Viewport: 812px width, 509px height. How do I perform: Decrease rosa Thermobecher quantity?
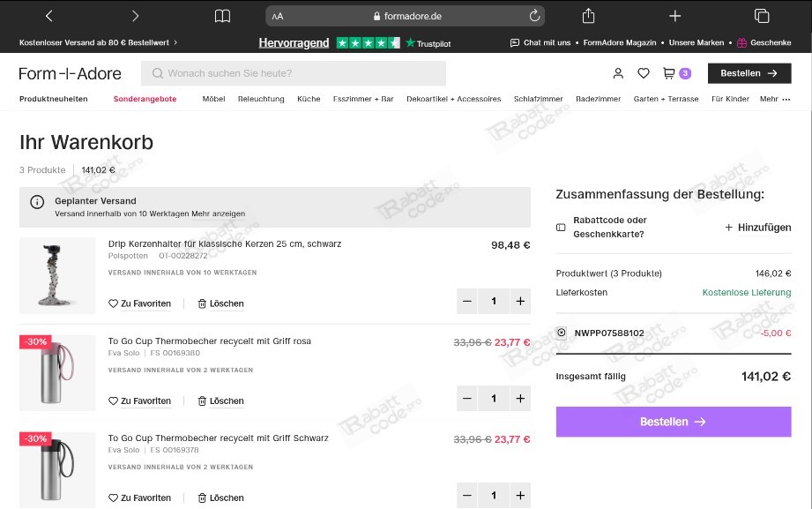pyautogui.click(x=467, y=399)
